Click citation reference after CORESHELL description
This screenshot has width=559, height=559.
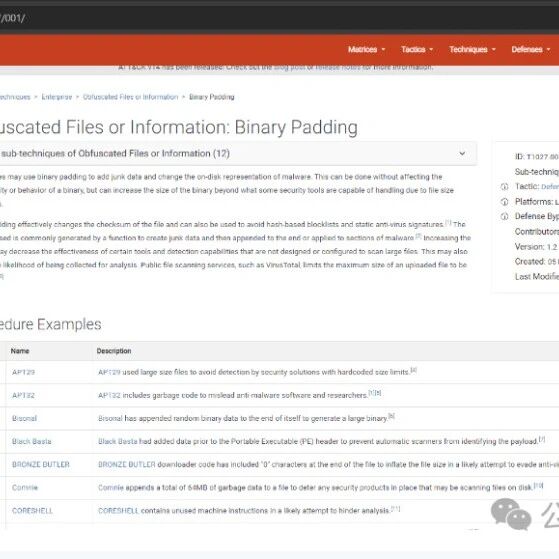click(396, 509)
